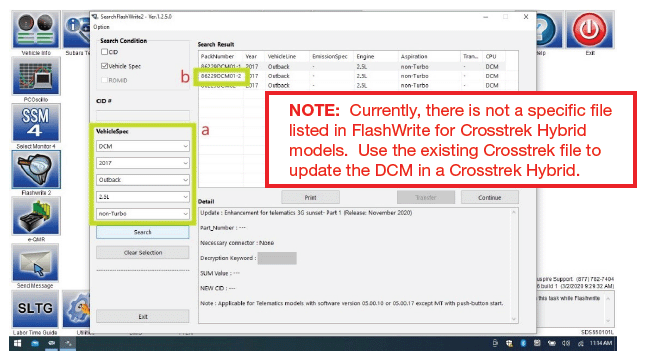The width and height of the screenshot is (646, 360).
Task: Click the EmissionSpec column header
Action: (331, 56)
